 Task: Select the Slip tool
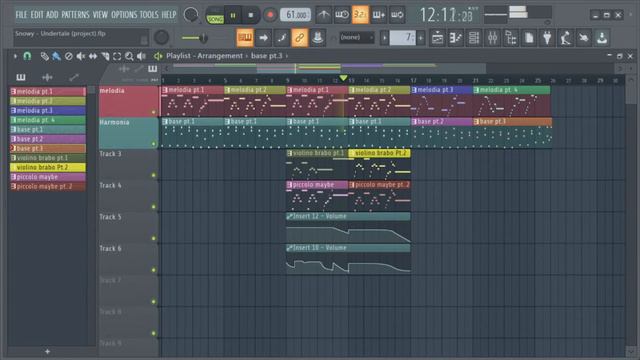(93, 56)
